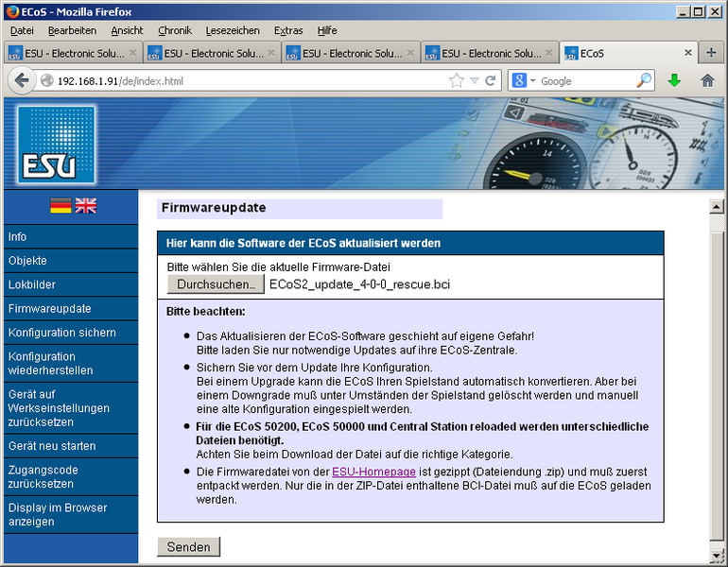Reload the page with the refresh icon
This screenshot has width=728, height=567.
tap(491, 80)
